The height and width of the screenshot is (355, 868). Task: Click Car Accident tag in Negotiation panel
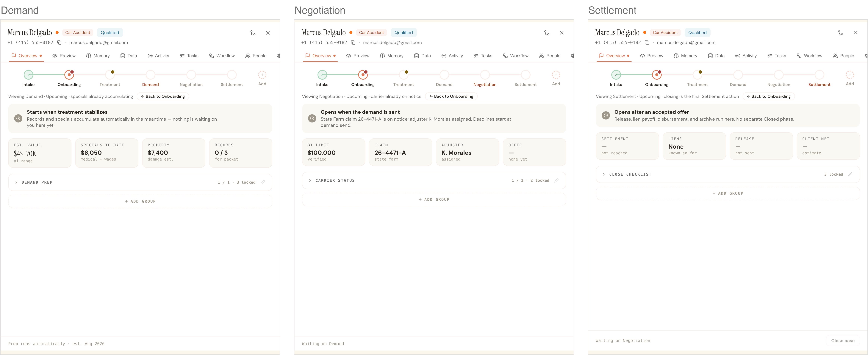click(x=371, y=33)
